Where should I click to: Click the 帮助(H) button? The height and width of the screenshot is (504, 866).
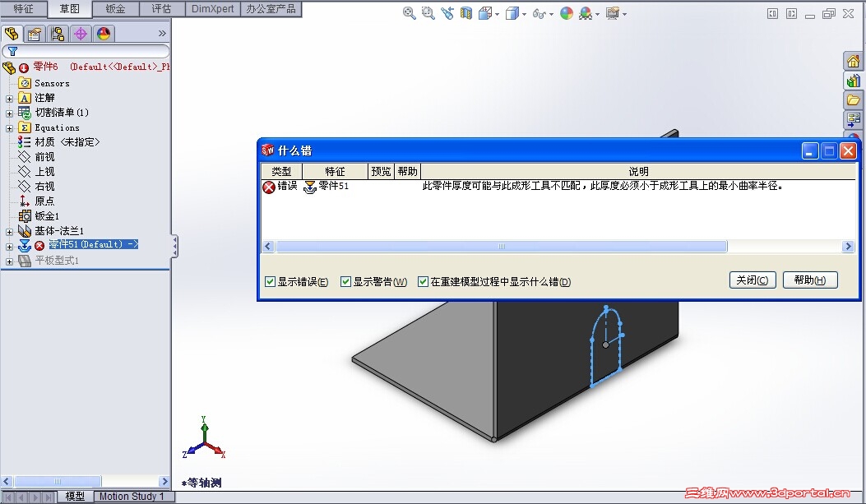(x=810, y=280)
